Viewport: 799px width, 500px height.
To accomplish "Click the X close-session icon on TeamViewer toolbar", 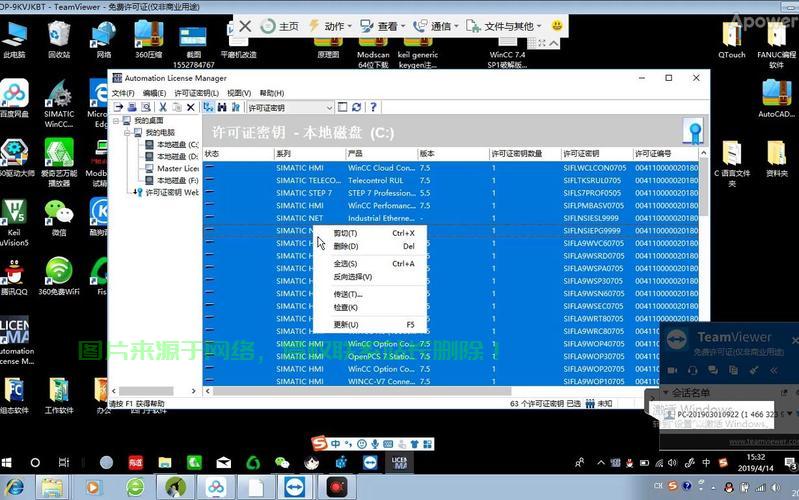I will pos(245,26).
